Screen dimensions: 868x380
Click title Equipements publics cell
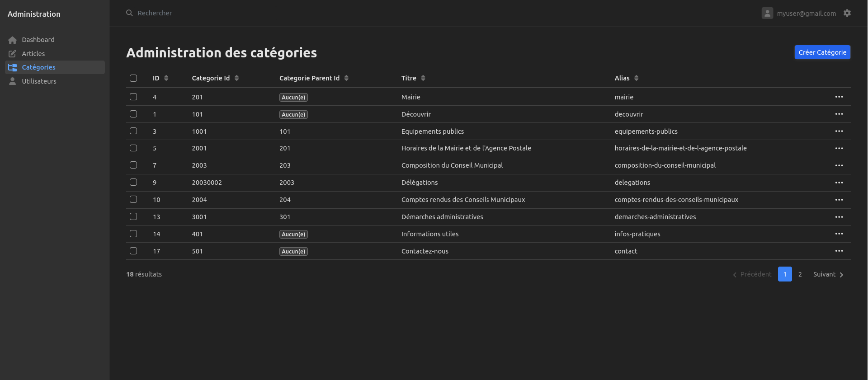tap(433, 131)
